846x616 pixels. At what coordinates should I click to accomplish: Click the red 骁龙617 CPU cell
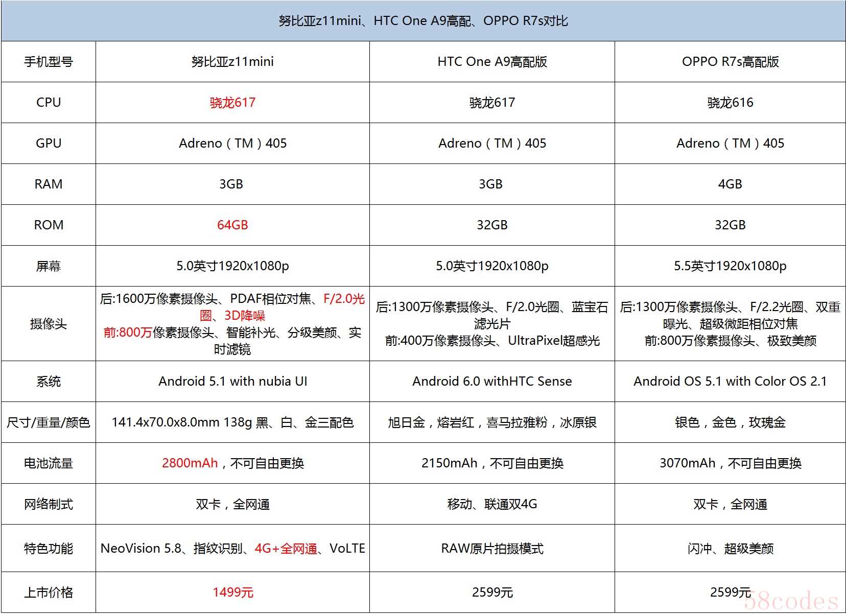pos(232,103)
